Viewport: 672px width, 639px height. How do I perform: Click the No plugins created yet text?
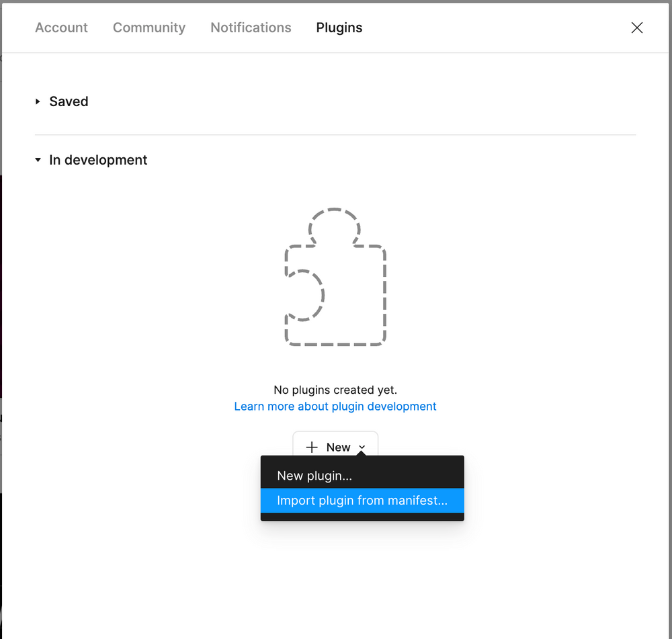[335, 390]
